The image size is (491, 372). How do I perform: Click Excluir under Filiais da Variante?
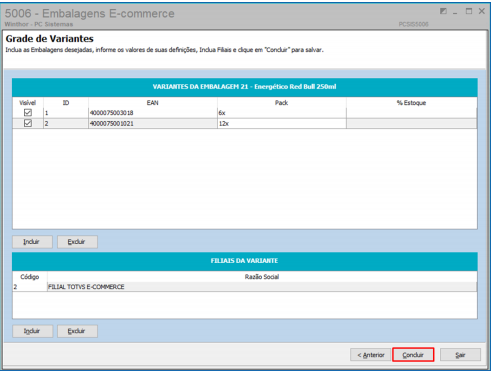[77, 331]
